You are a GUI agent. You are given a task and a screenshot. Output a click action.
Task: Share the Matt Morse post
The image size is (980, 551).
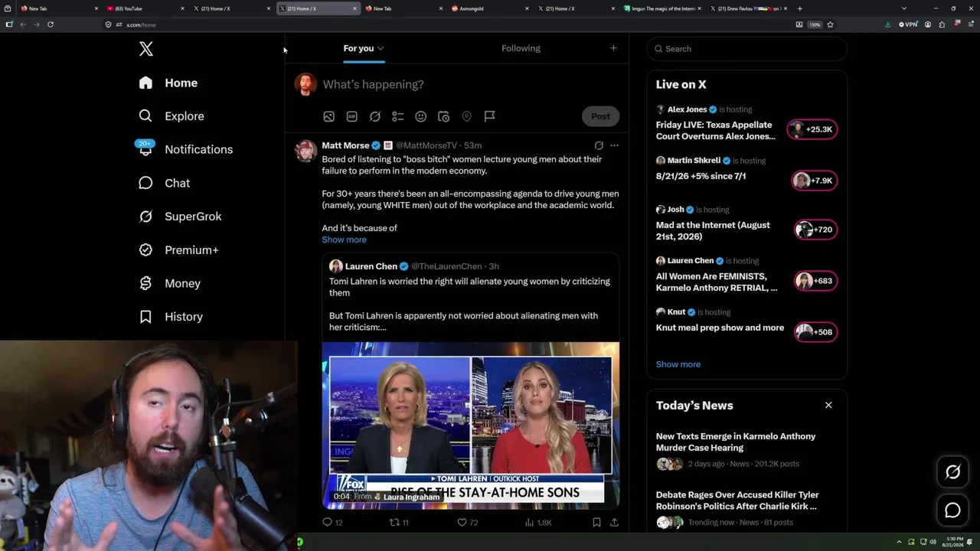[614, 523]
